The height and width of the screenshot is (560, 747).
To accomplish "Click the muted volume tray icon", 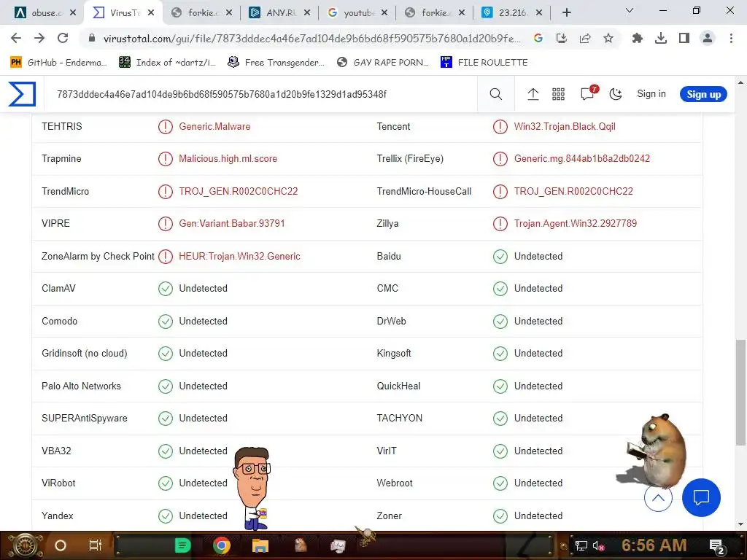I will tap(598, 546).
